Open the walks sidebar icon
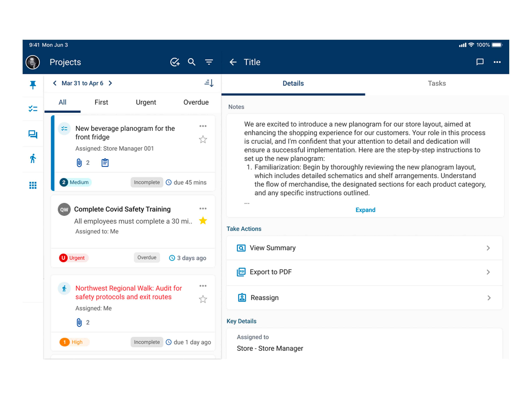Screen dimensions: 532x399 tap(33, 159)
